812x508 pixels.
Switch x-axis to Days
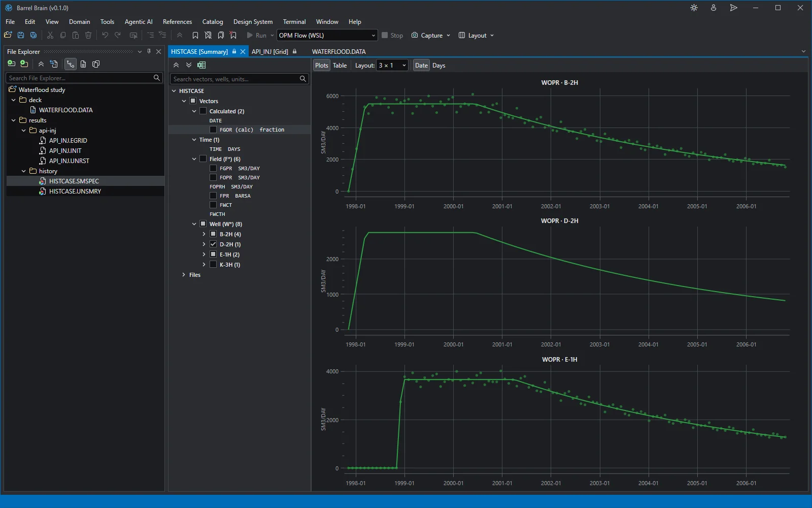438,66
